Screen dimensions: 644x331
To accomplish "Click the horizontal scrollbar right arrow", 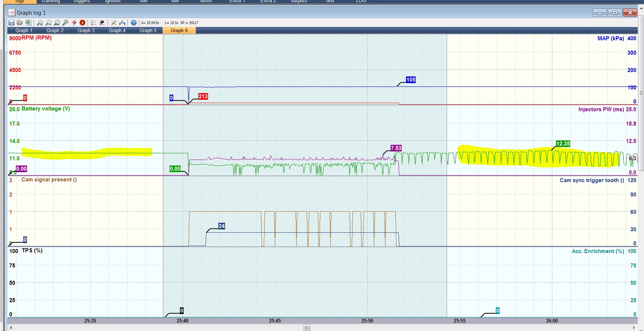I will coord(634,328).
